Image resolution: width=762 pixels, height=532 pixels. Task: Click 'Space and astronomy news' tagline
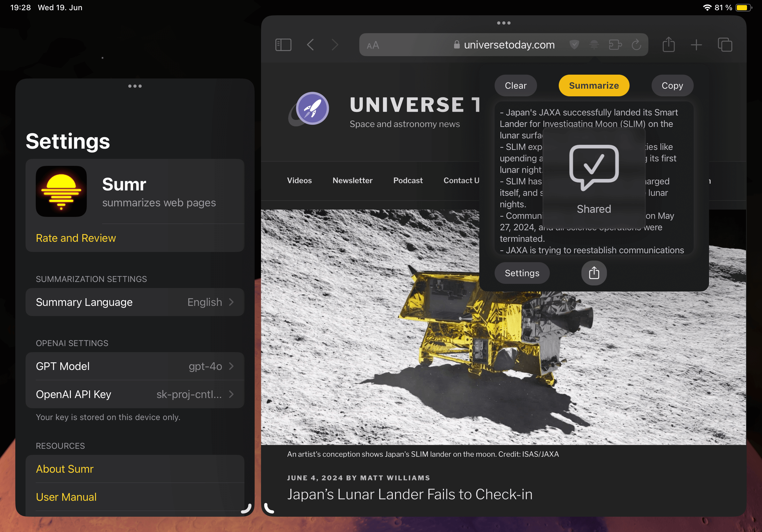(405, 124)
